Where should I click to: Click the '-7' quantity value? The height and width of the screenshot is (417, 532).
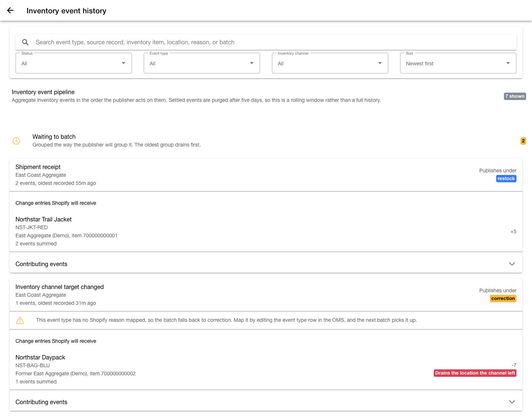point(514,365)
